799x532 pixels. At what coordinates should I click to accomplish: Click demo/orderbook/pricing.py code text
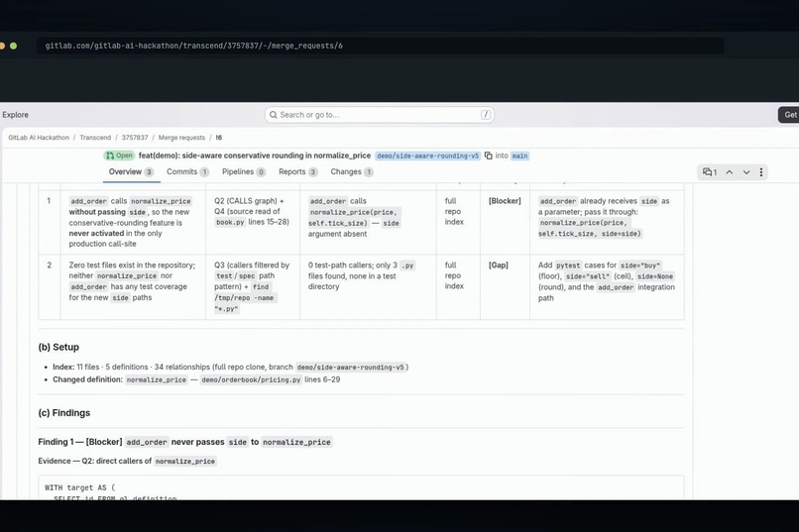[x=251, y=379]
